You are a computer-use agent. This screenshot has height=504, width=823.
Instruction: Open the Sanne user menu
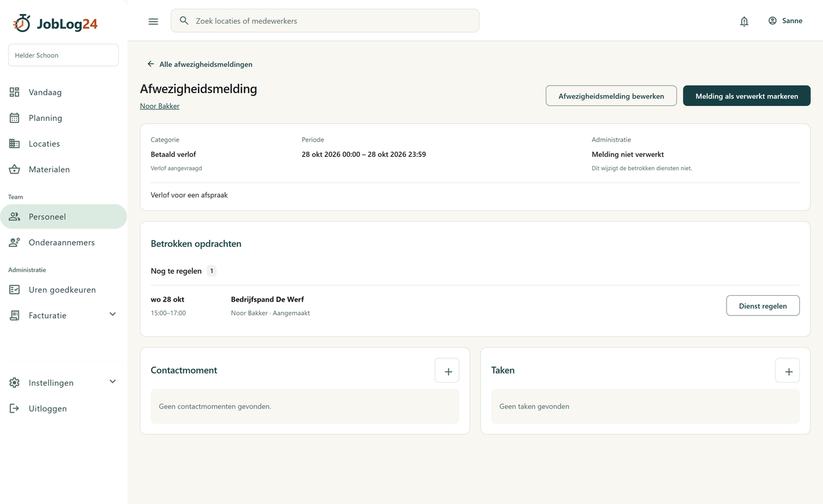pos(785,21)
